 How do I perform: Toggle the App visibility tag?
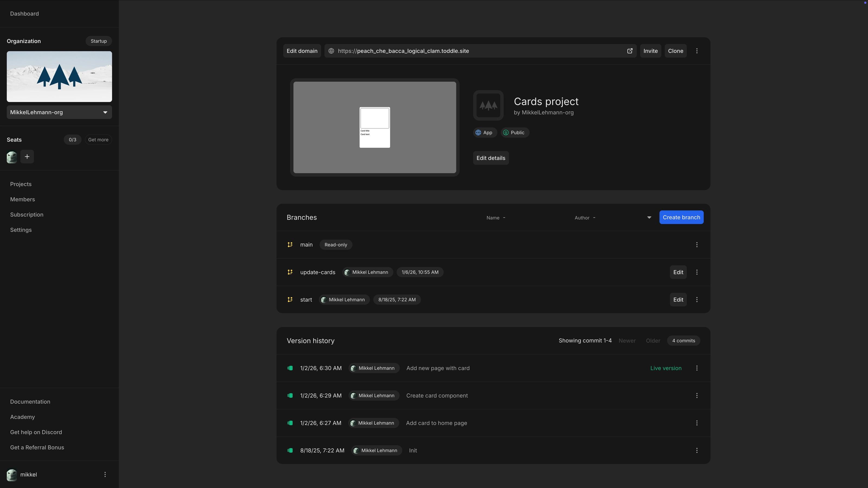point(484,132)
